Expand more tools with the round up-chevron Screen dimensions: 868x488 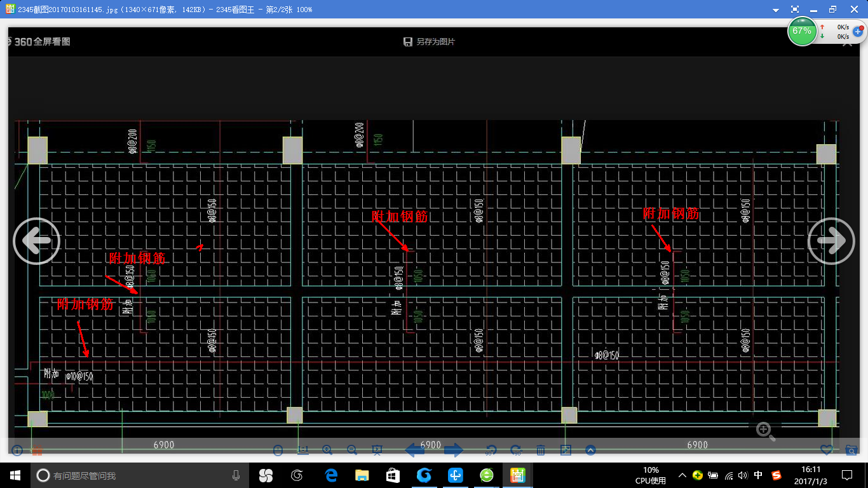coord(590,450)
